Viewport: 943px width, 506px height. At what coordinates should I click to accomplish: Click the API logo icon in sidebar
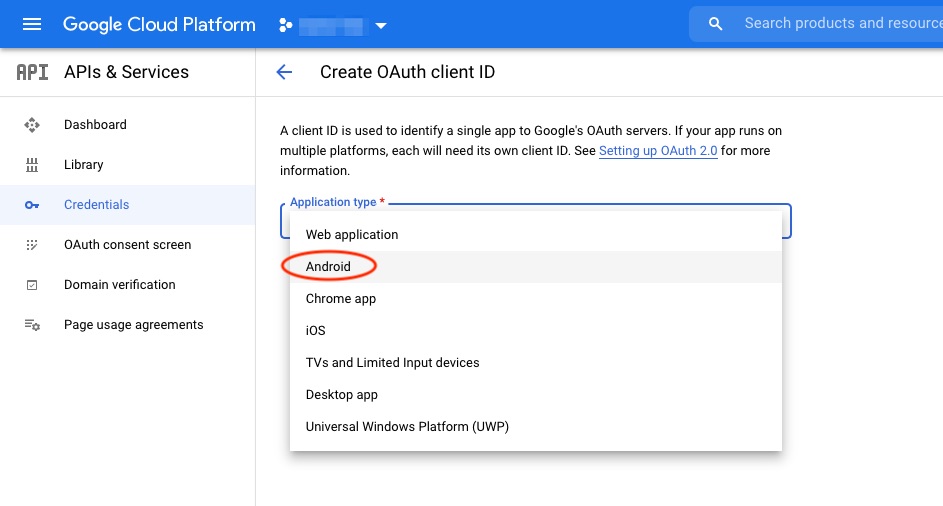pyautogui.click(x=32, y=72)
